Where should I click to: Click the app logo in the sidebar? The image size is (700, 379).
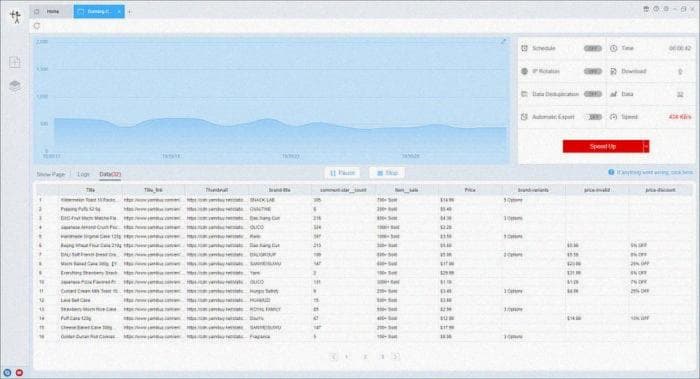(16, 17)
